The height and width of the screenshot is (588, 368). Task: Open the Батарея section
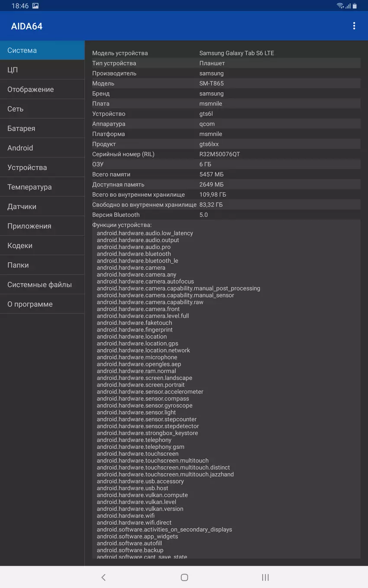click(42, 128)
